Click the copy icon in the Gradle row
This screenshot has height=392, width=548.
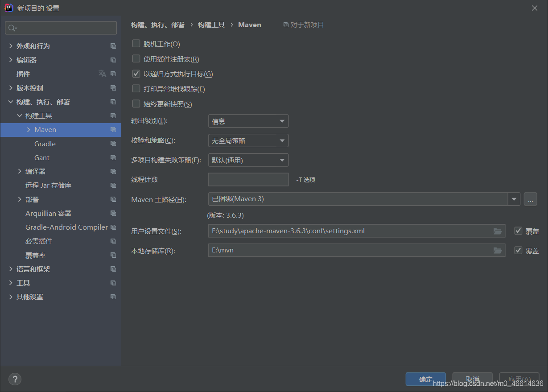(113, 144)
